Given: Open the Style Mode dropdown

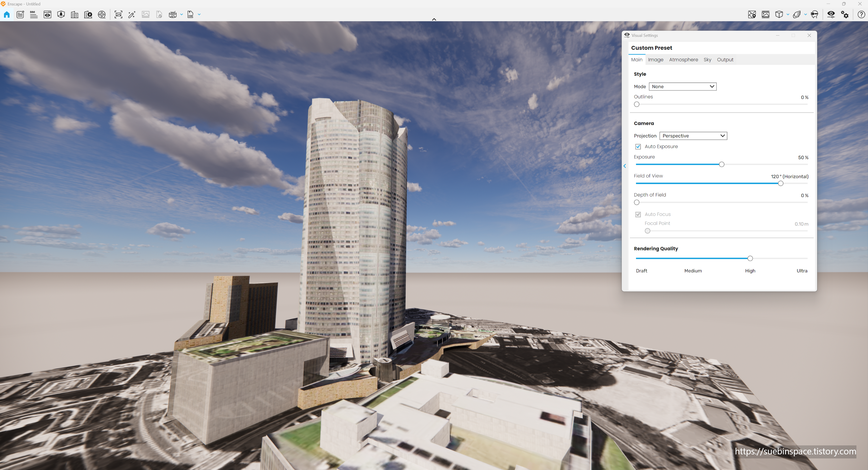Looking at the screenshot, I should pyautogui.click(x=682, y=87).
